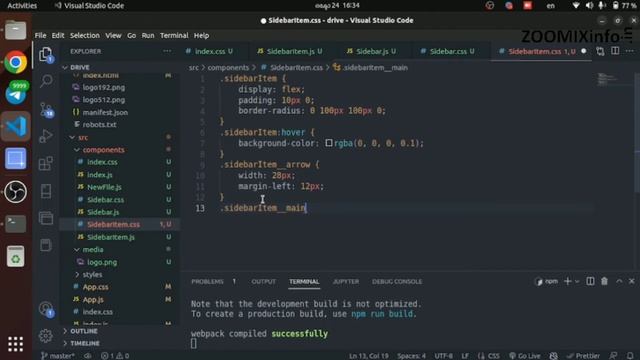Click the Ln 13, Col 19 position indicator

pyautogui.click(x=369, y=356)
